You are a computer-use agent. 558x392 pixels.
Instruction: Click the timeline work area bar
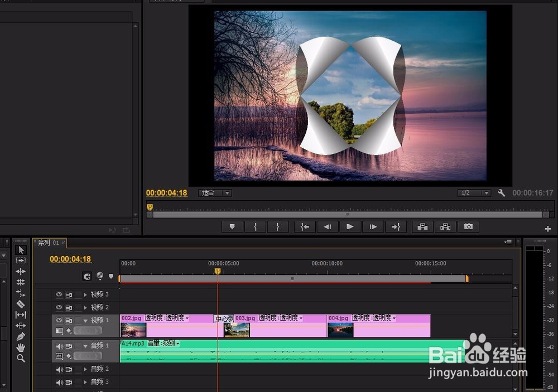pos(294,279)
